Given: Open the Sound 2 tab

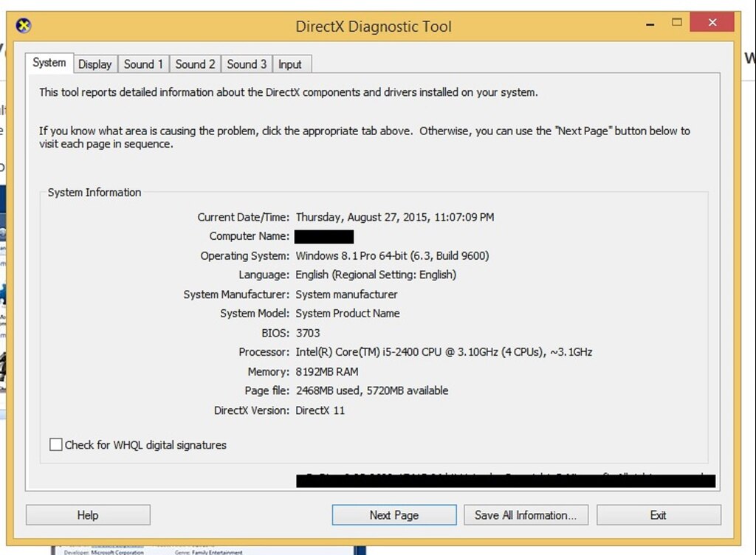Looking at the screenshot, I should tap(195, 64).
